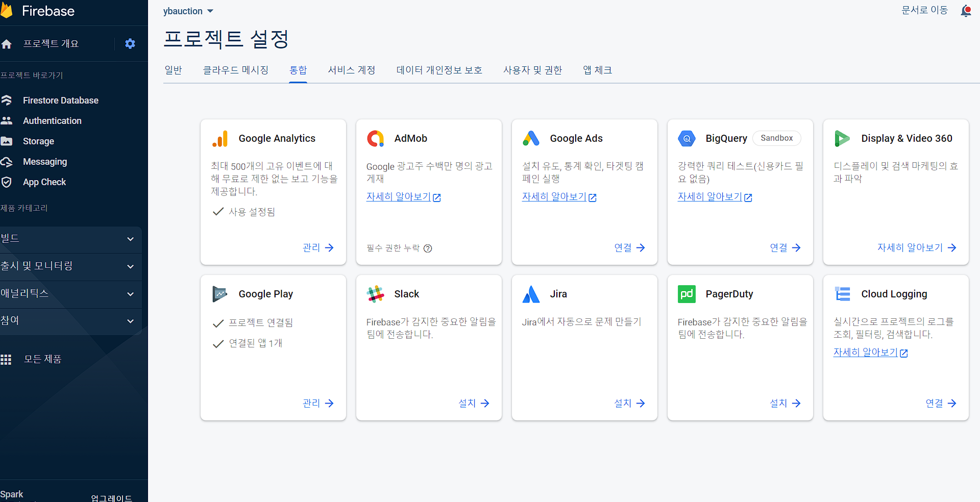This screenshot has width=980, height=502.
Task: Click the App Check shield icon
Action: 6,182
